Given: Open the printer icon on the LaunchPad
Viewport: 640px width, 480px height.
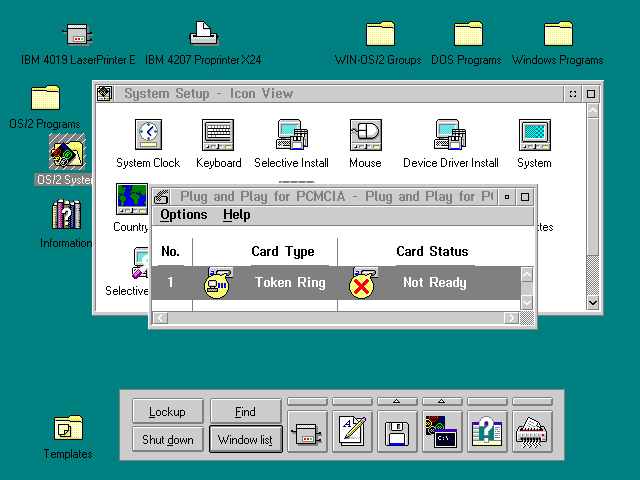Looking at the screenshot, I should click(x=307, y=432).
